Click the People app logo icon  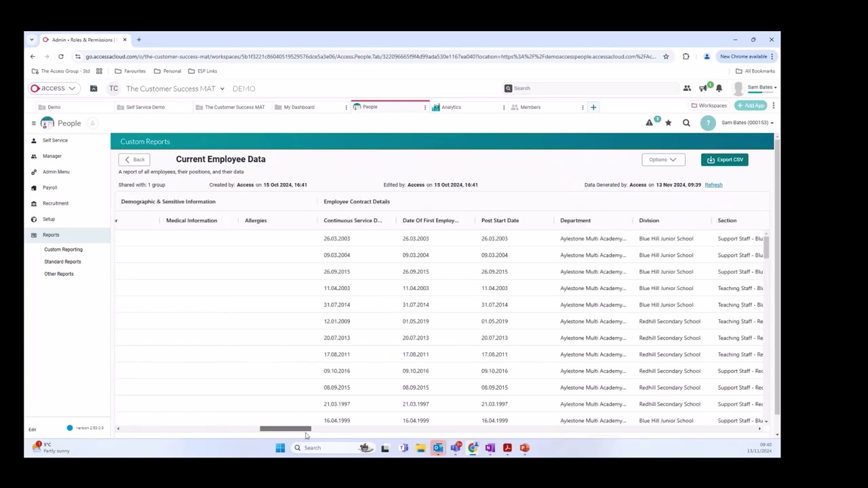click(47, 123)
